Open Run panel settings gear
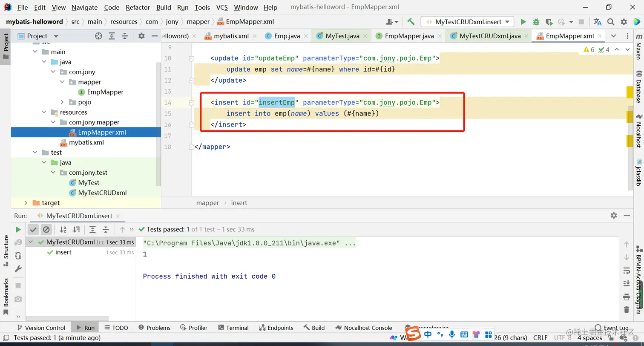The height and width of the screenshot is (346, 644). pyautogui.click(x=613, y=216)
